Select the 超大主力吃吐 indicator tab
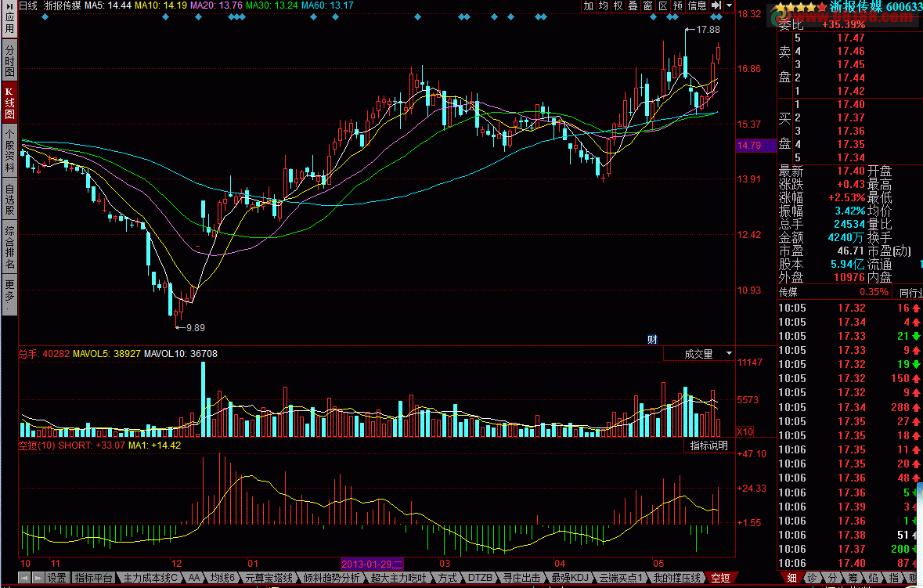923x588 pixels. 398,578
